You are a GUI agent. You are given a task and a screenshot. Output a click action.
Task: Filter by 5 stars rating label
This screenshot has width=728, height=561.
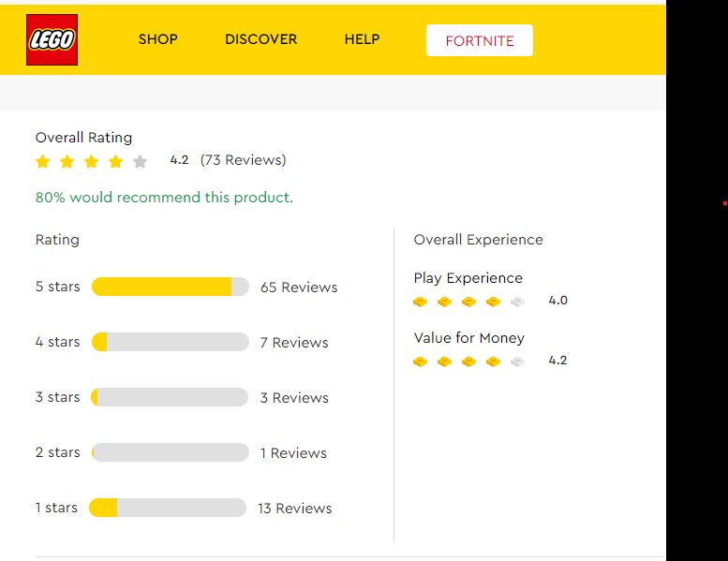[57, 287]
